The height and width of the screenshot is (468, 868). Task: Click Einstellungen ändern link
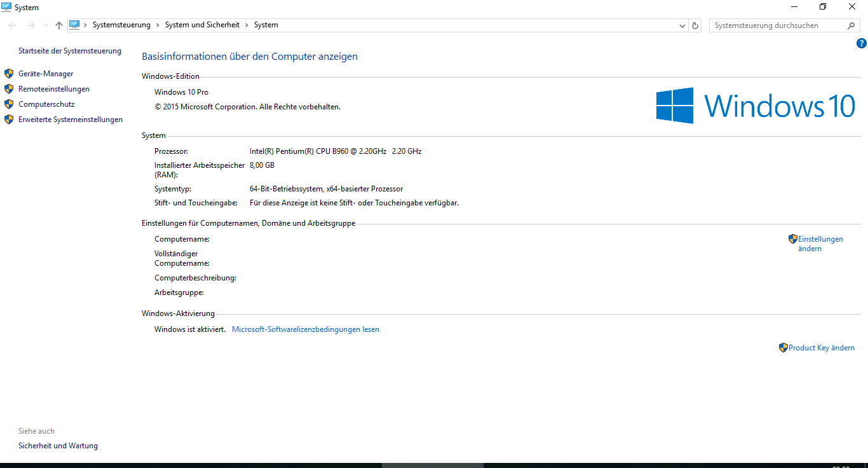(x=820, y=244)
